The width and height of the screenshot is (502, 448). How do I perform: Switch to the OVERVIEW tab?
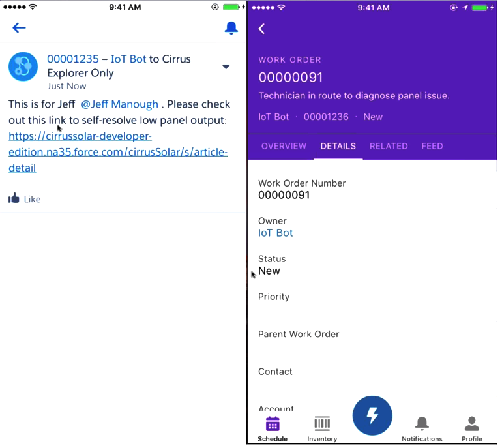tap(284, 146)
